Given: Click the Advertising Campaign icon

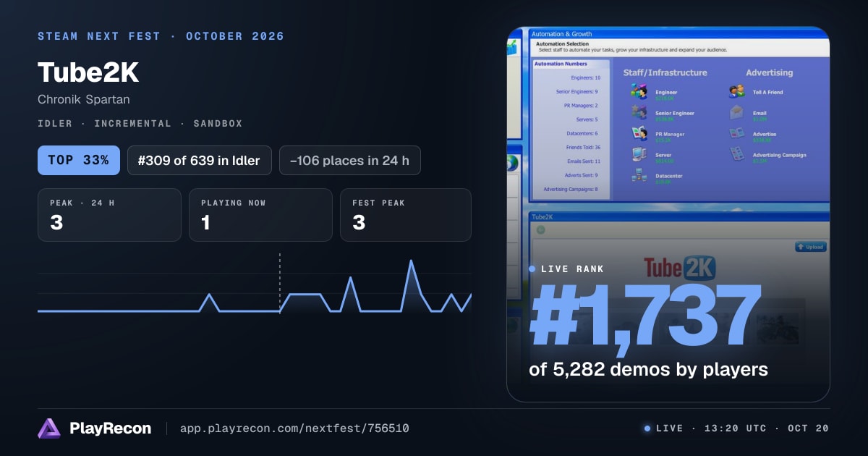Looking at the screenshot, I should pos(736,154).
